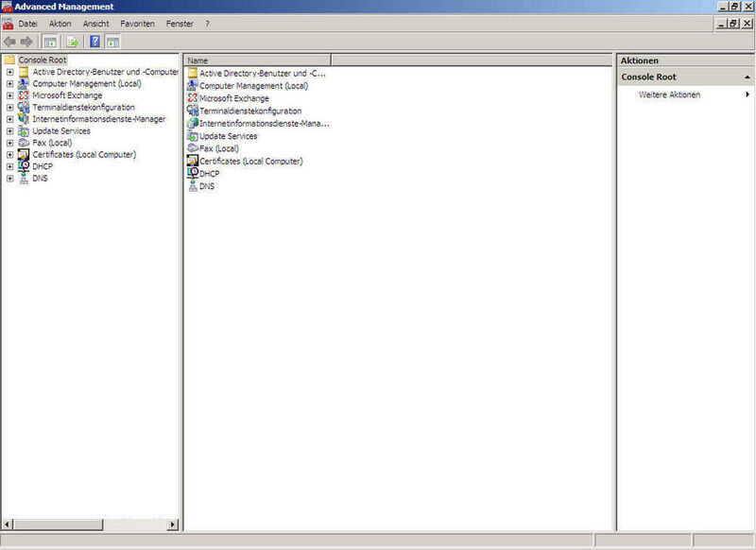Select DHCP icon in the list pane
756x550 pixels.
coord(193,174)
